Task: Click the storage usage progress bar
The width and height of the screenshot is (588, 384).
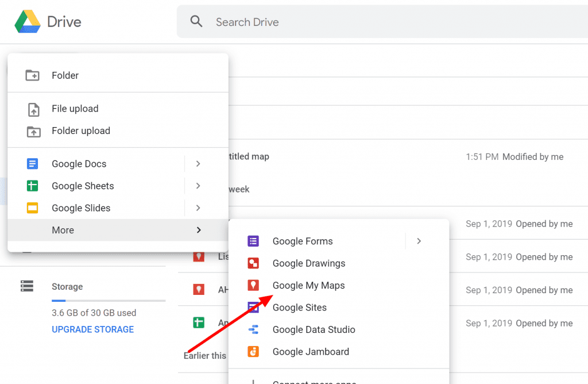Action: coord(109,301)
